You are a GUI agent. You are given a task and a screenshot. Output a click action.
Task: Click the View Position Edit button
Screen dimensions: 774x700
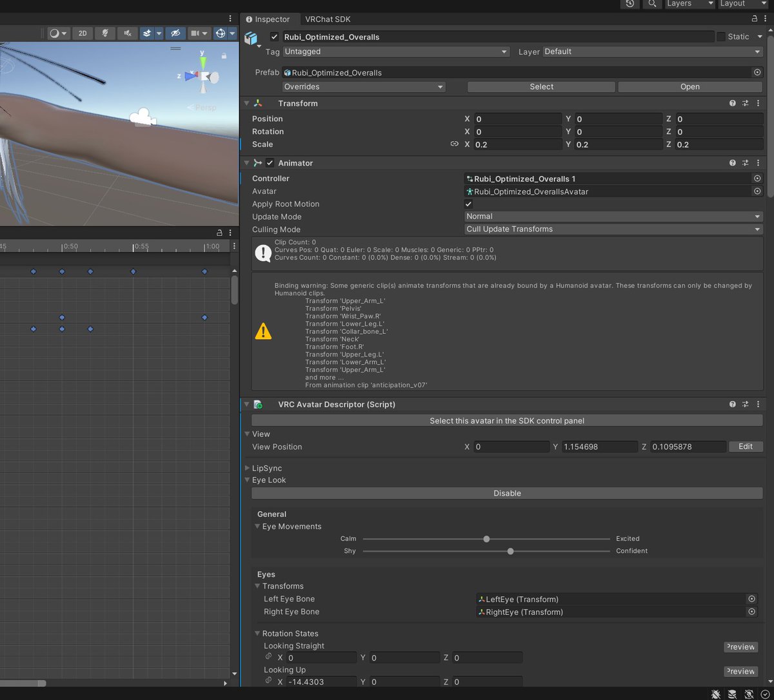click(x=746, y=447)
